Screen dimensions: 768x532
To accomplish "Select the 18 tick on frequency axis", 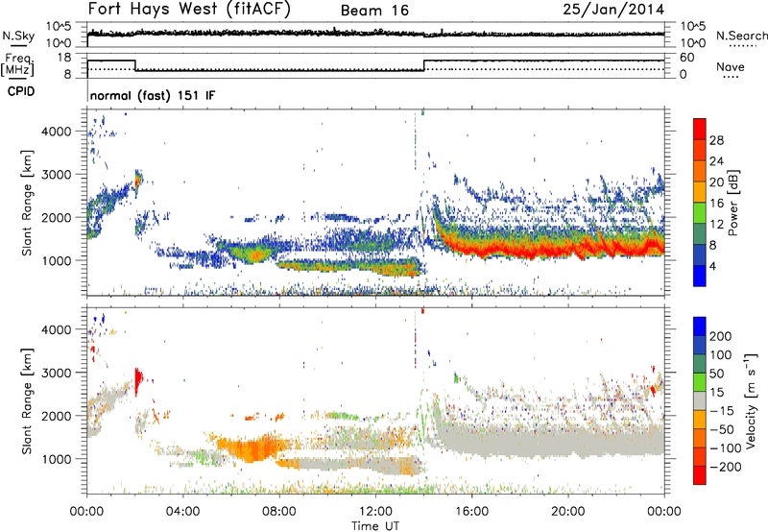I will point(64,58).
